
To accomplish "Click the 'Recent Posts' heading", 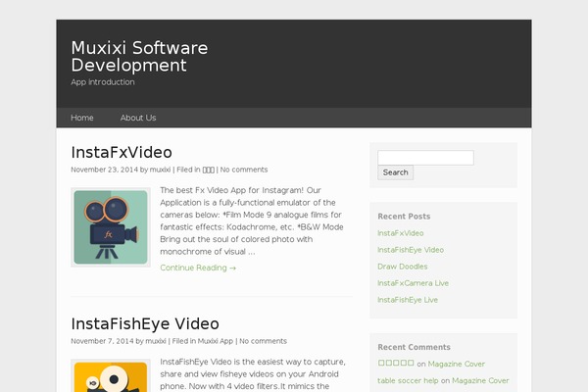I will pos(404,217).
